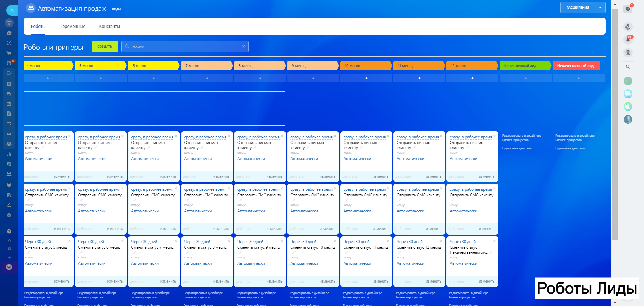Image resolution: width=644 pixels, height=306 pixels.
Task: Click изменить on Сменить статус 6 месяц robot
Action: click(x=115, y=282)
